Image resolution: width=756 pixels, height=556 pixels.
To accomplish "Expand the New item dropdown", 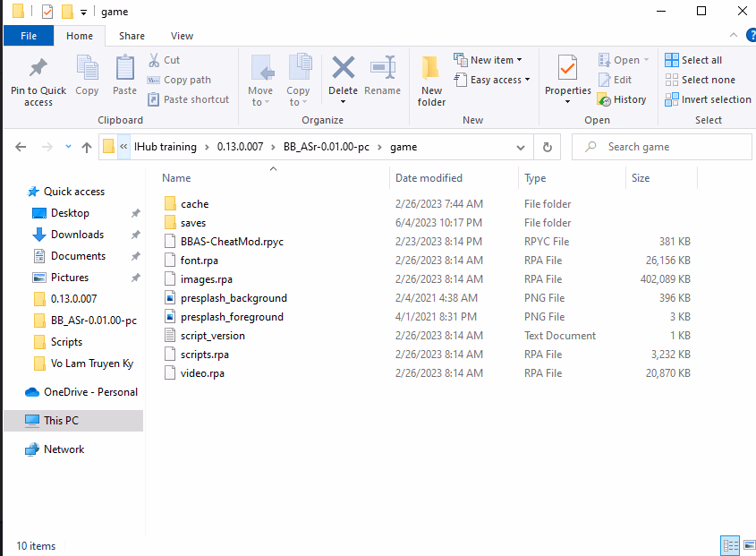I will [x=488, y=60].
